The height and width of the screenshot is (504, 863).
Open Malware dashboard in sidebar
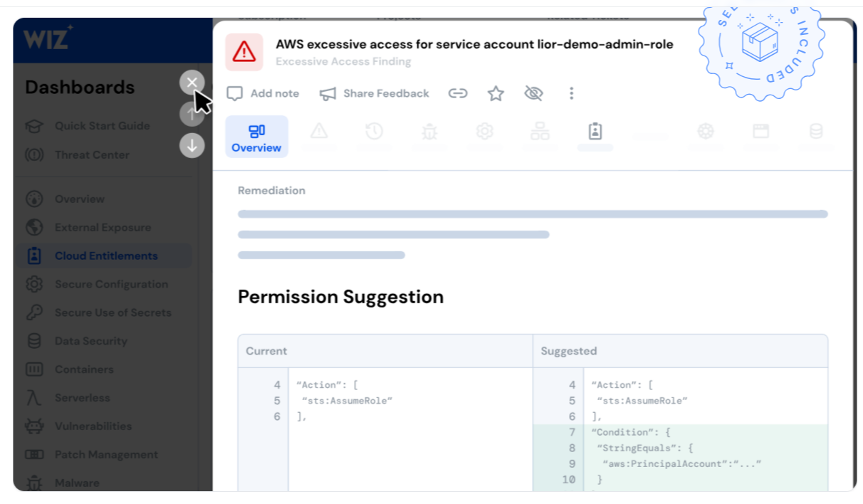coord(77,483)
